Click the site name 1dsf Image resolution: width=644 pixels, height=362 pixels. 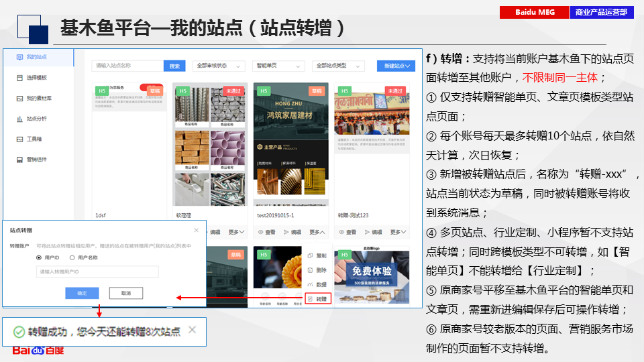[101, 215]
